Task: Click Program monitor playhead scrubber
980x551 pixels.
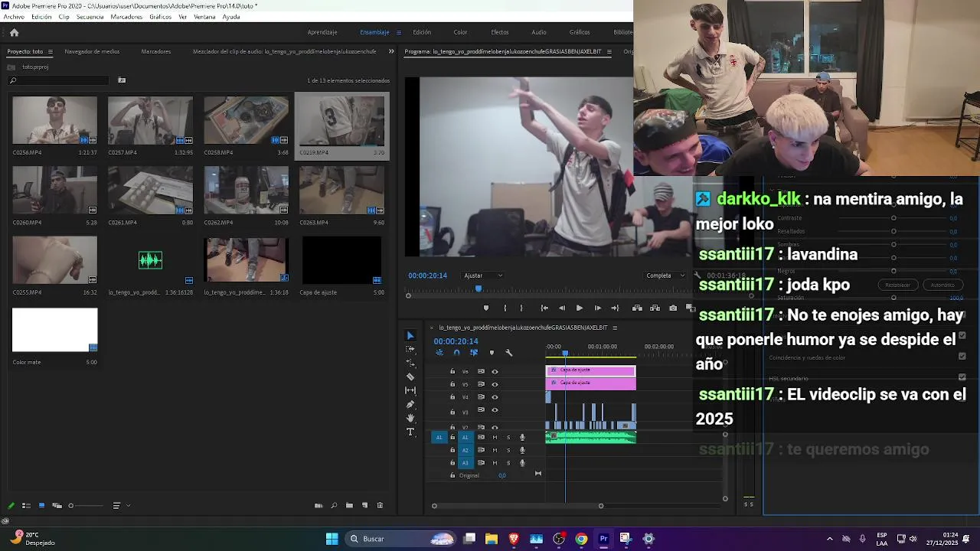Action: pos(479,289)
